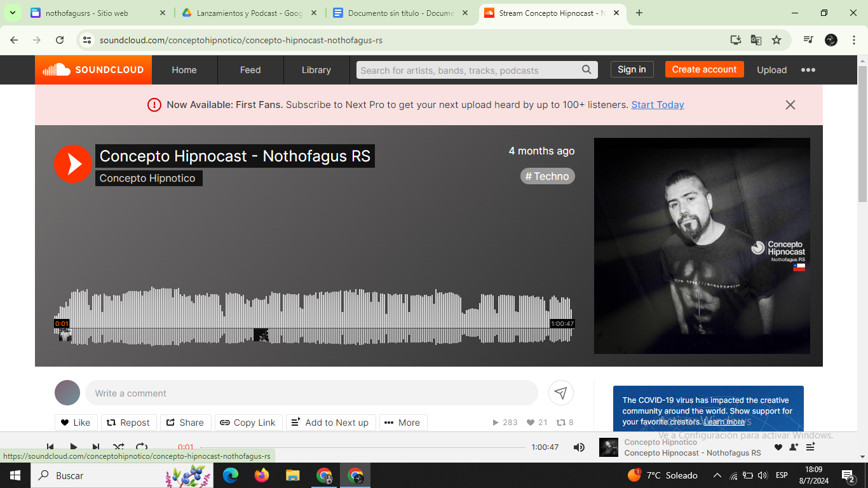Click Create account button
Viewport: 868px width, 488px height.
[704, 69]
